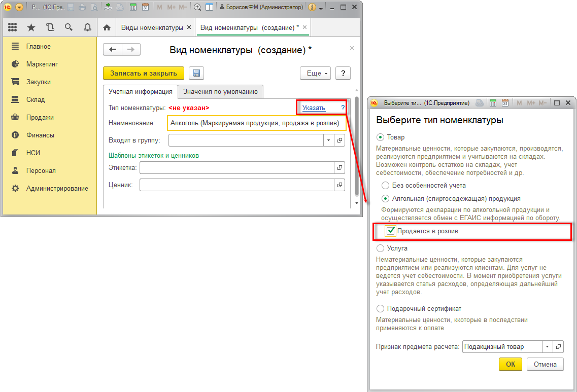This screenshot has width=577, height=392.
Task: Click the Этикетка input field
Action: pyautogui.click(x=237, y=168)
